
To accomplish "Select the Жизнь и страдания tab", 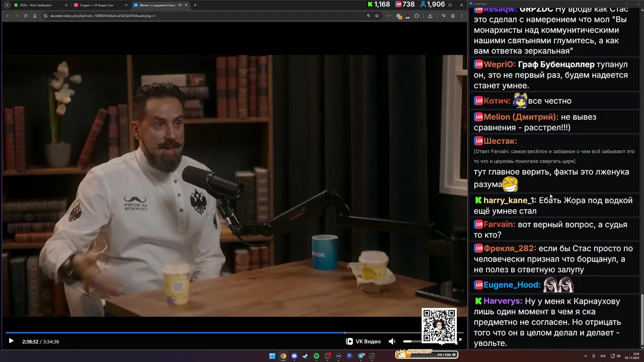I will point(159,5).
